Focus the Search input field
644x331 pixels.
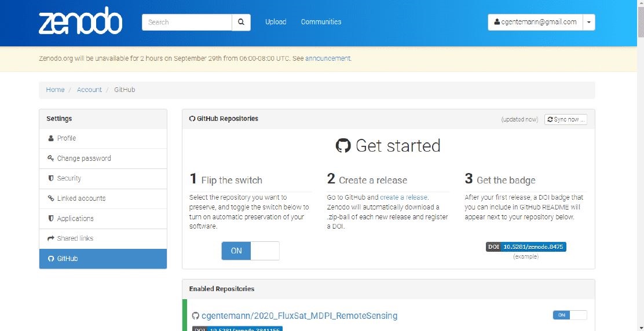pyautogui.click(x=187, y=22)
